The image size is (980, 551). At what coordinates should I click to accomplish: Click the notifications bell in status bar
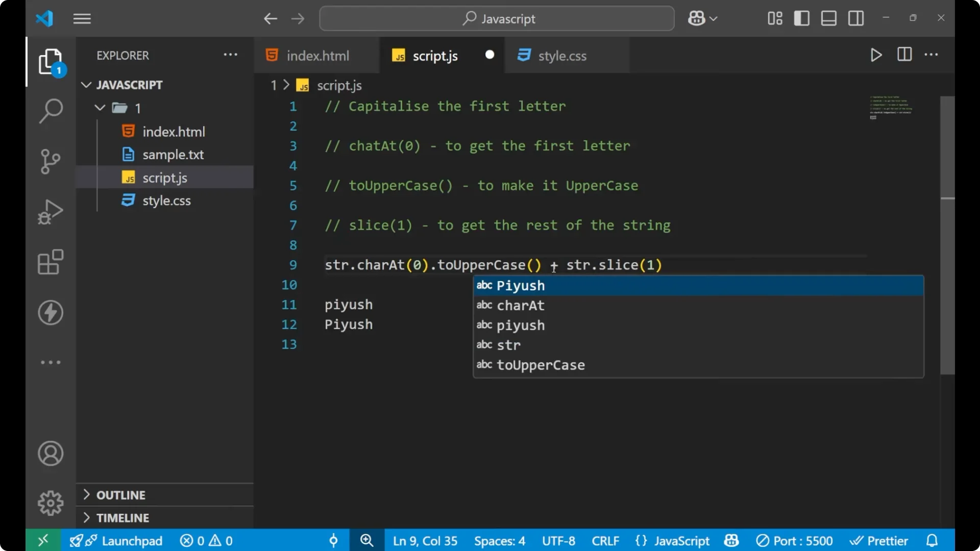pyautogui.click(x=932, y=540)
